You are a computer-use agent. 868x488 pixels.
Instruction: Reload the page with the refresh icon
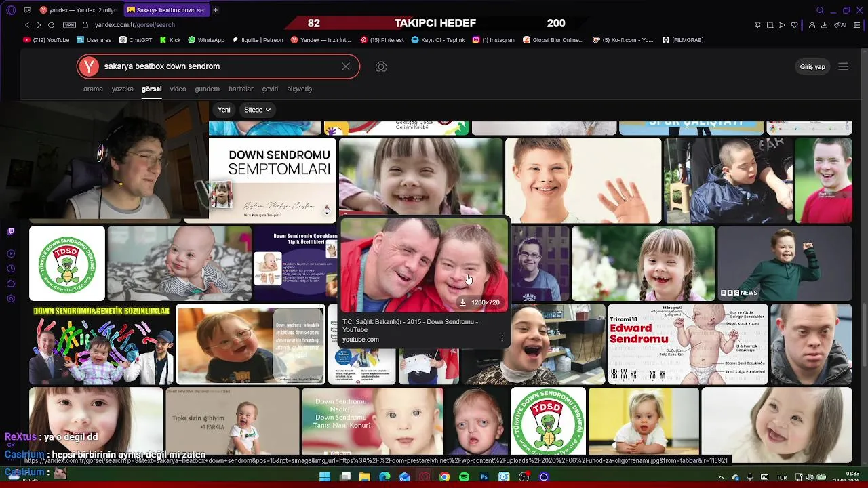[51, 25]
